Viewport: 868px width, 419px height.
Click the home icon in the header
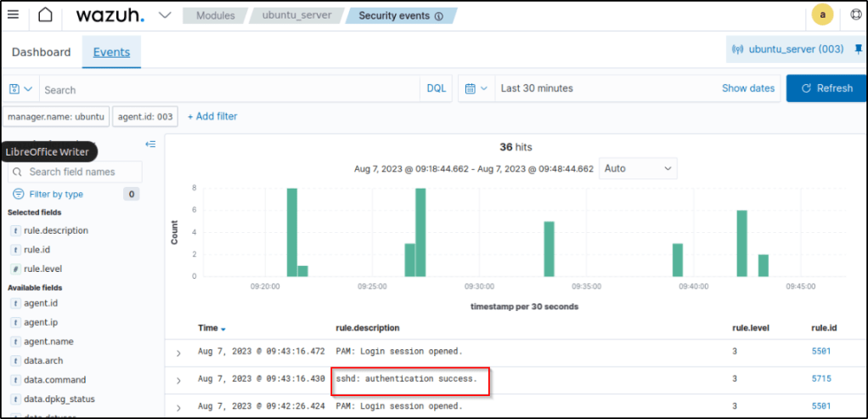[x=45, y=15]
